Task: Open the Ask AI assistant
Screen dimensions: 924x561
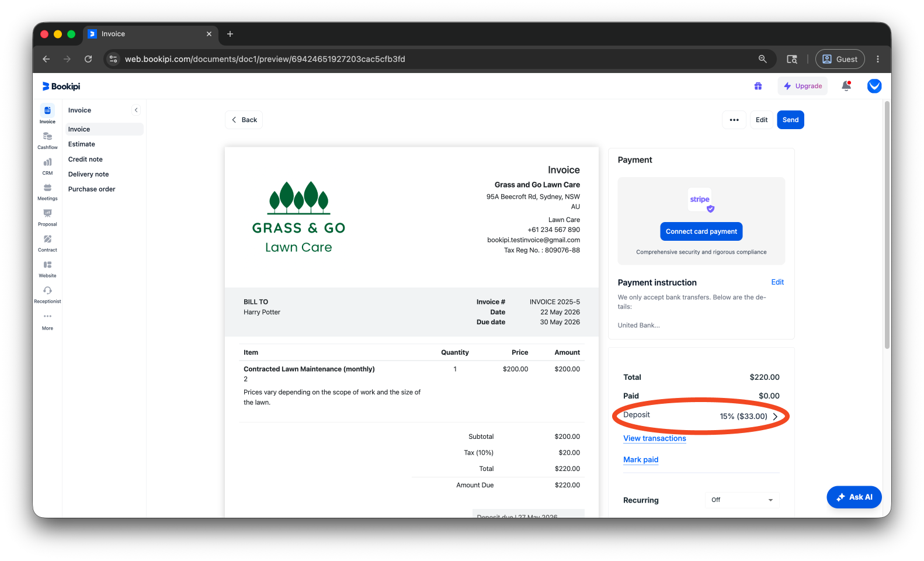Action: [854, 497]
